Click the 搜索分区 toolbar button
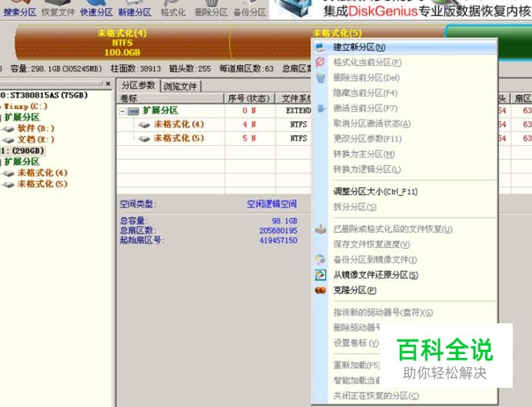Image resolution: width=532 pixels, height=407 pixels. [x=20, y=9]
